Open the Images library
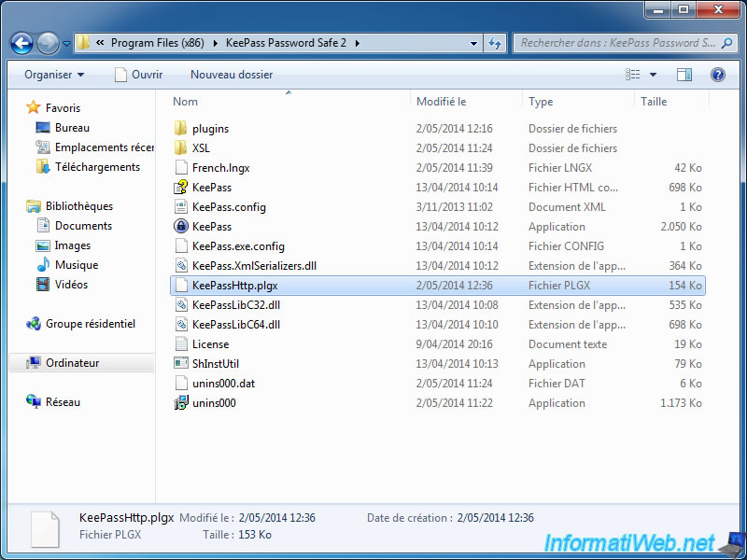Screen dimensions: 747x560 coord(73,245)
